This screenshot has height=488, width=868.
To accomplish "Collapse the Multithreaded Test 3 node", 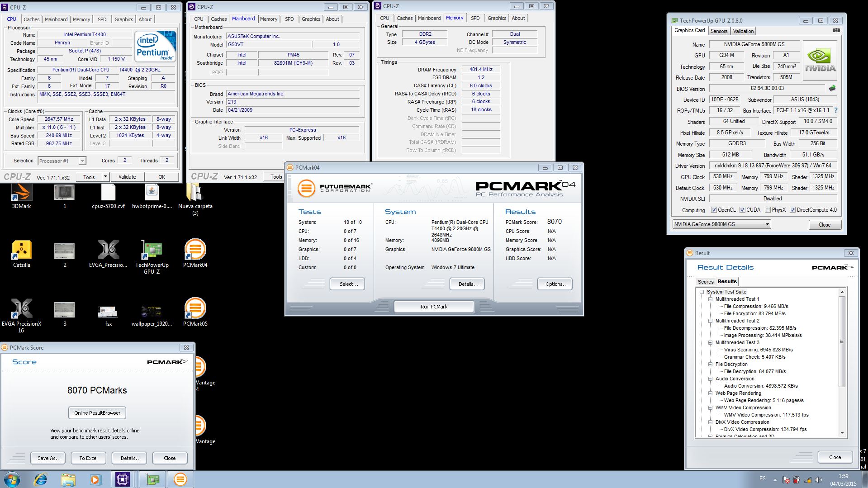I will click(x=711, y=343).
